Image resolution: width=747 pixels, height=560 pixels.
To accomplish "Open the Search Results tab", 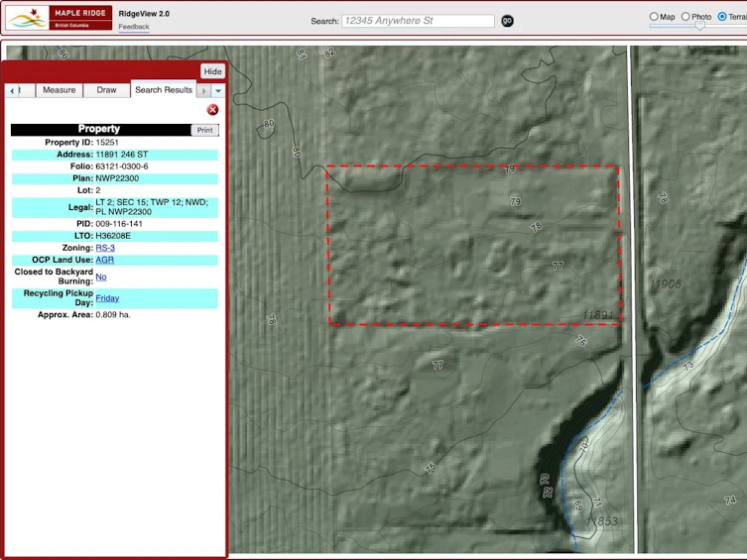I will pos(164,89).
